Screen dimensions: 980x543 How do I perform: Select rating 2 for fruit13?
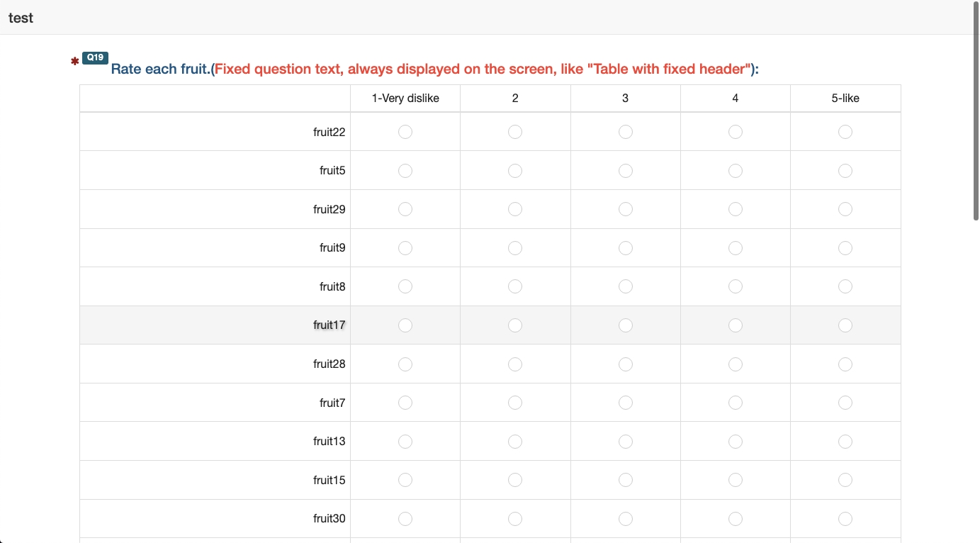(x=515, y=442)
